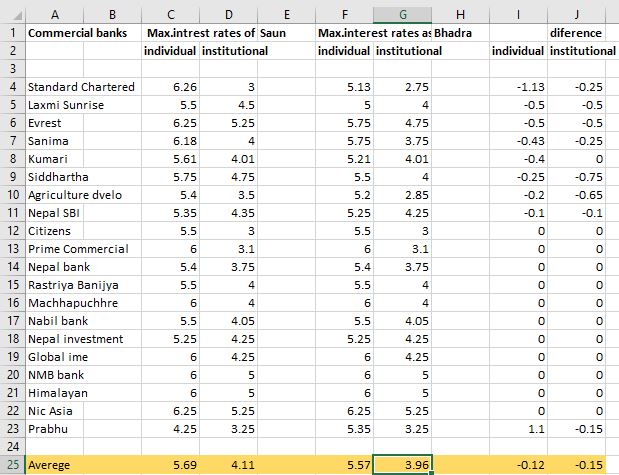Select the 'diference' header cell
This screenshot has width=619, height=475.
coord(582,32)
